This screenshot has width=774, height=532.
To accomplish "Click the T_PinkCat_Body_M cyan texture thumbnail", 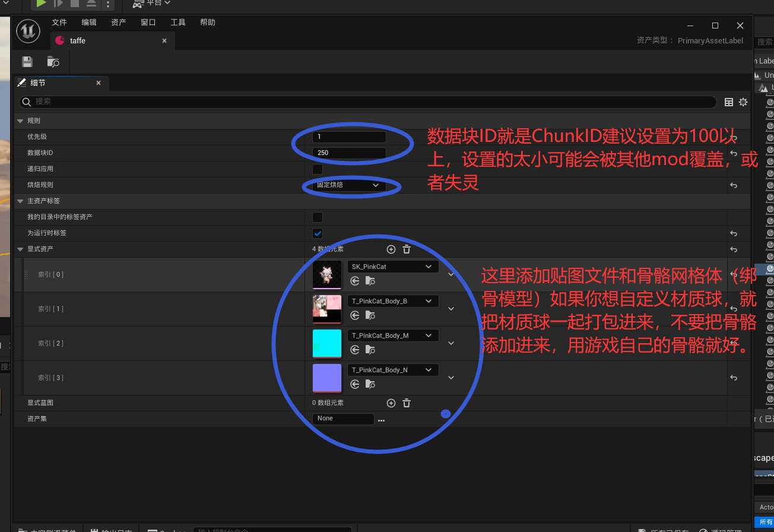I will 327,344.
